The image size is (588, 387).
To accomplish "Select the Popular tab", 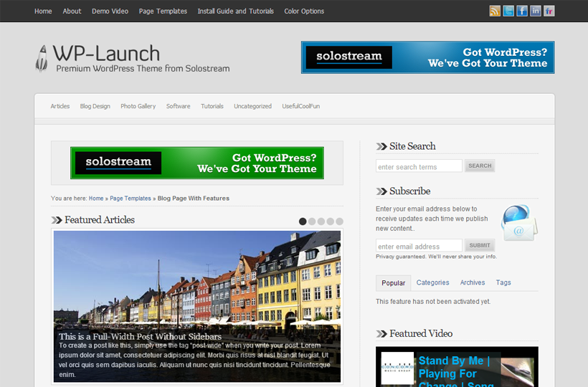I will coord(394,283).
